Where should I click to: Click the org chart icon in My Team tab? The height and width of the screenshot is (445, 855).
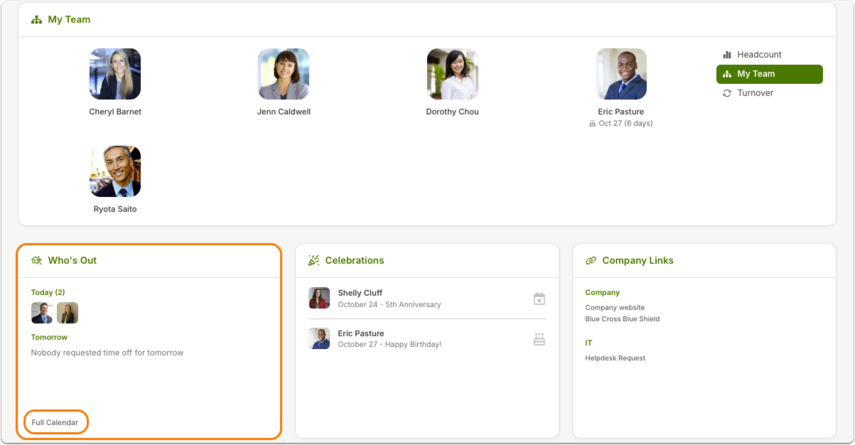coord(727,74)
